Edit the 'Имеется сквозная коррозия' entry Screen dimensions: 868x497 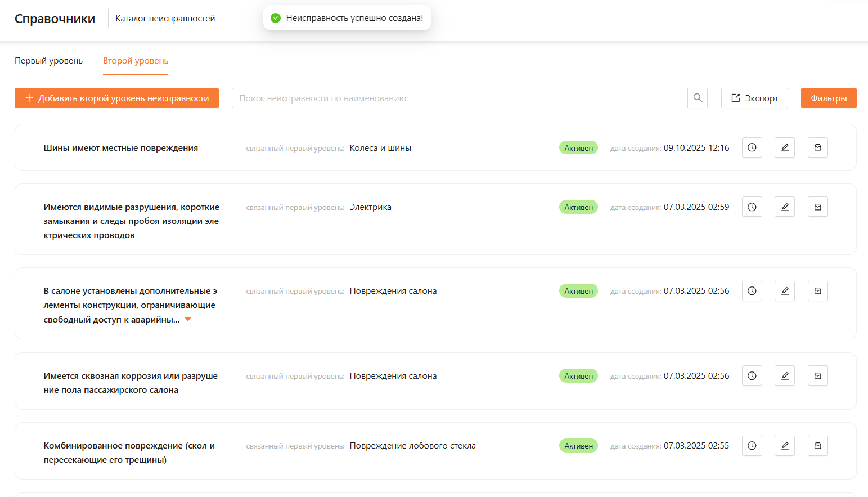(785, 376)
